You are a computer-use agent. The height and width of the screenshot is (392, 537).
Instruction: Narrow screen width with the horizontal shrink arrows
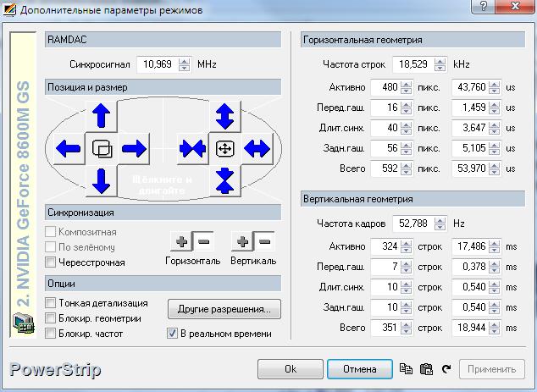tap(192, 149)
